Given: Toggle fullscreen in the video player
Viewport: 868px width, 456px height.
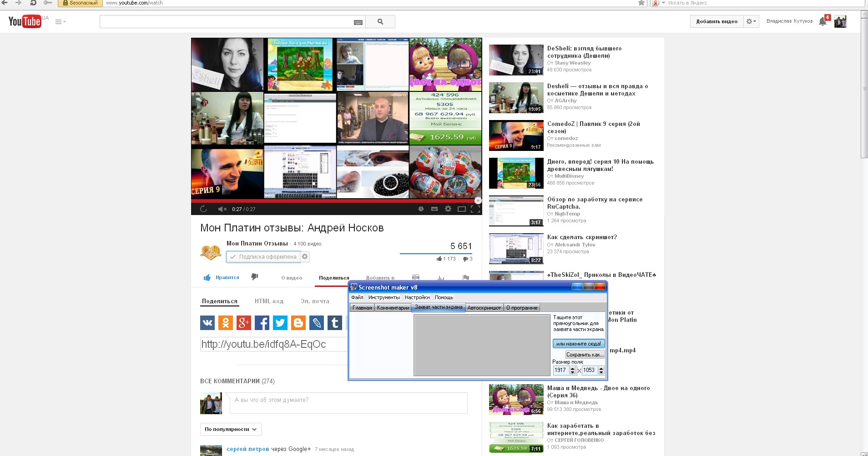Looking at the screenshot, I should tap(475, 209).
